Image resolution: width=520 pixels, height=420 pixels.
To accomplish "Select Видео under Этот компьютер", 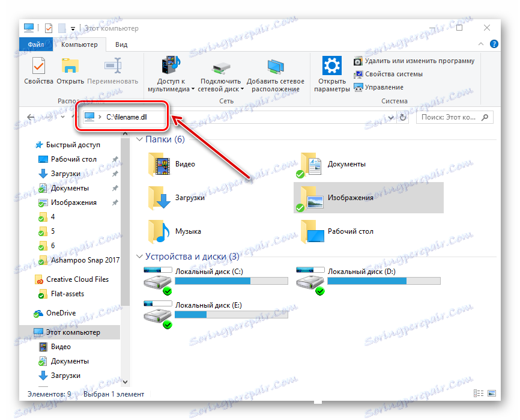I will [x=55, y=347].
